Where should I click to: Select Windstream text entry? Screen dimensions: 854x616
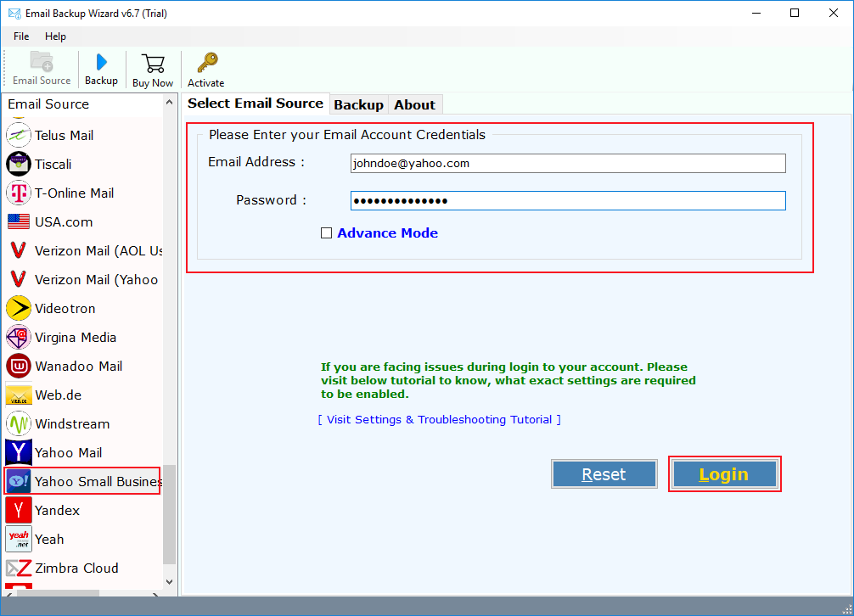(72, 423)
